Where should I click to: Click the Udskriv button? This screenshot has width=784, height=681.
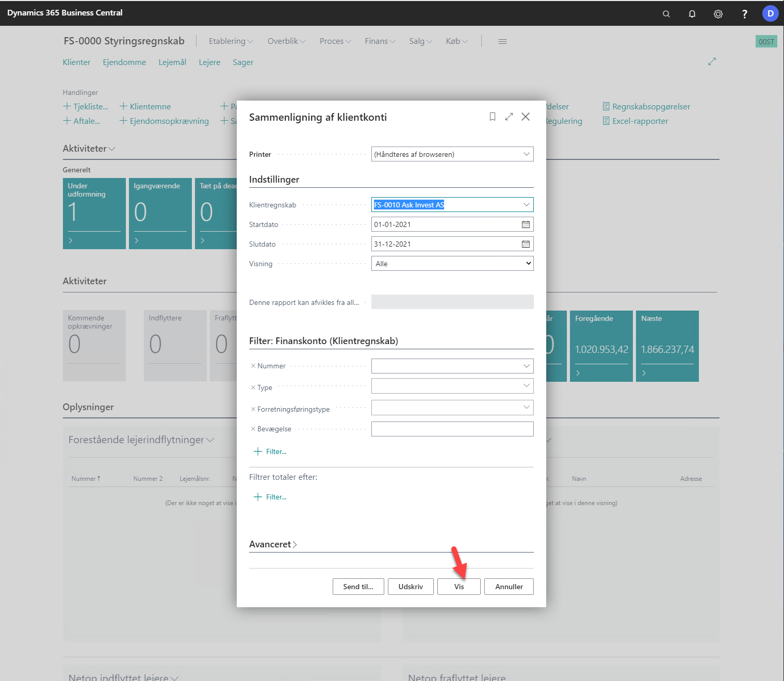point(411,587)
